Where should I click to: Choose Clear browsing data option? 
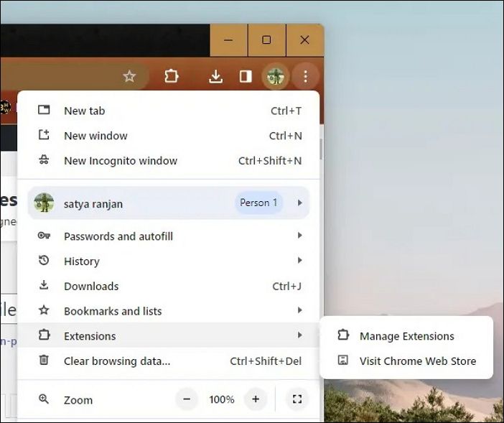[117, 361]
